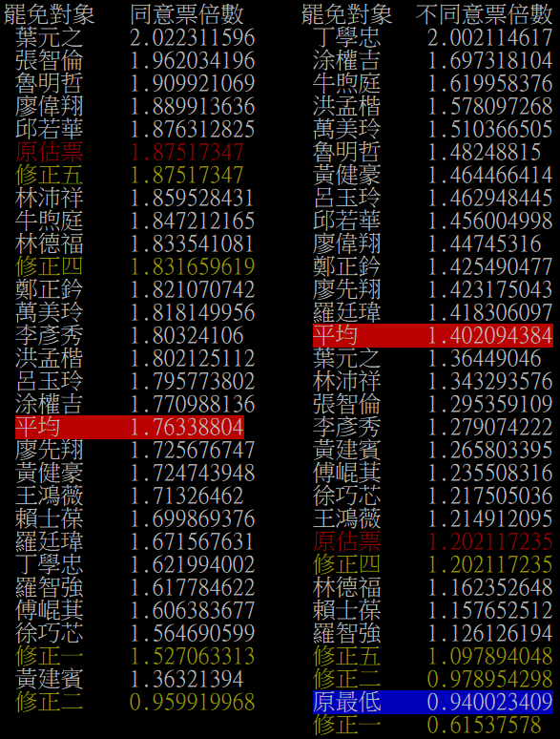
Task: Select the red 原估票 value 1.87517347
Action: (x=187, y=152)
